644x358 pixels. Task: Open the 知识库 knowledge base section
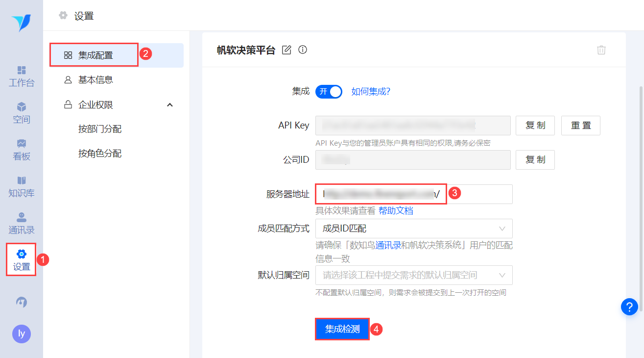click(x=22, y=187)
